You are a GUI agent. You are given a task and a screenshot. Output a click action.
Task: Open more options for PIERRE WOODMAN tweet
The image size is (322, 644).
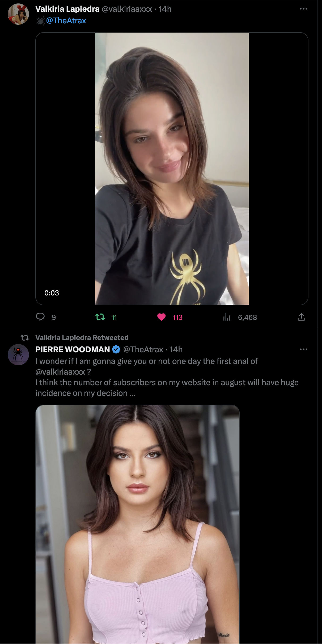point(303,349)
